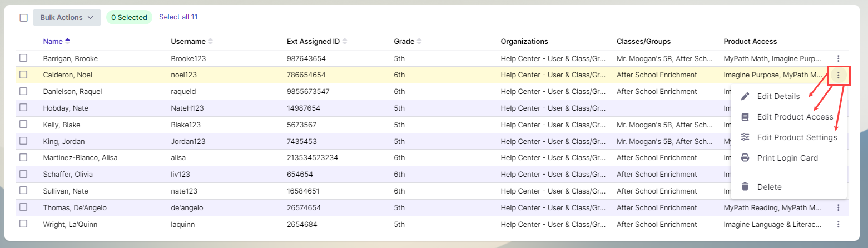
Task: Expand the Bulk Actions dropdown
Action: pyautogui.click(x=67, y=18)
